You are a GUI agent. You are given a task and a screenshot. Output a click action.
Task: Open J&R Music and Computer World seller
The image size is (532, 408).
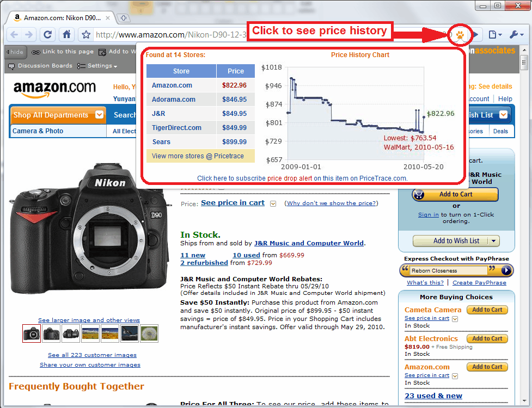click(309, 243)
